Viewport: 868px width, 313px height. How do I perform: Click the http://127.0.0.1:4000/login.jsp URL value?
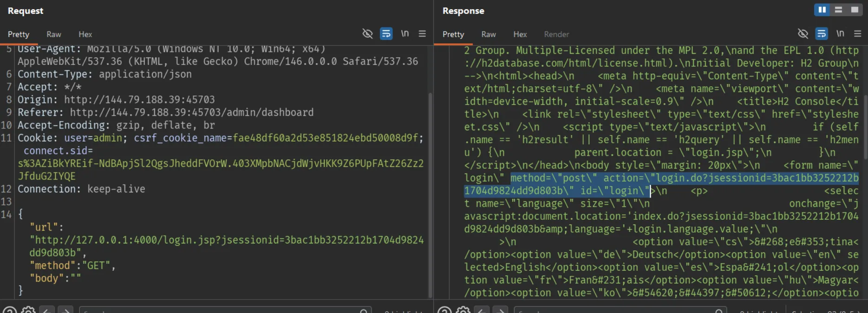coord(227,246)
